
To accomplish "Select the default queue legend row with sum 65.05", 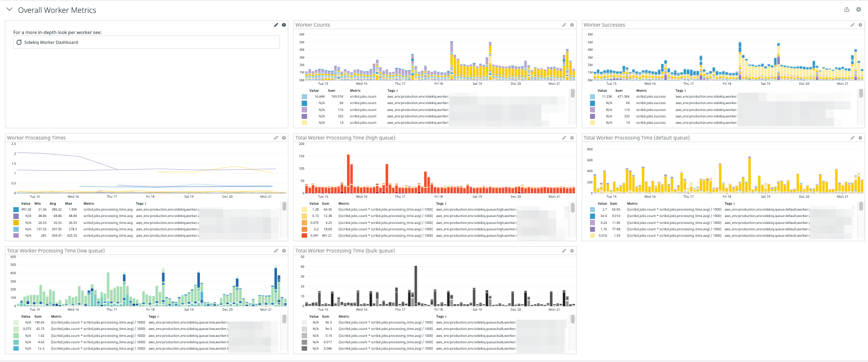I will [723, 210].
